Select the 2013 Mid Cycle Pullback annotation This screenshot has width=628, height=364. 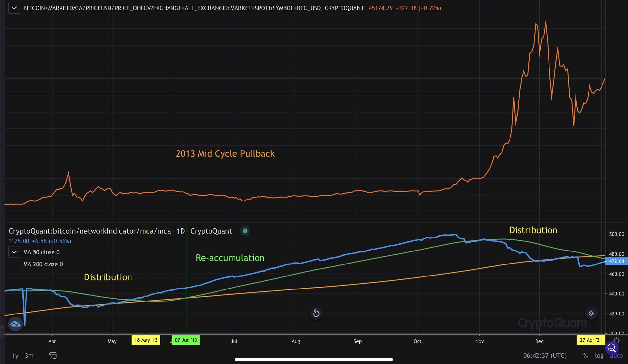(x=225, y=154)
